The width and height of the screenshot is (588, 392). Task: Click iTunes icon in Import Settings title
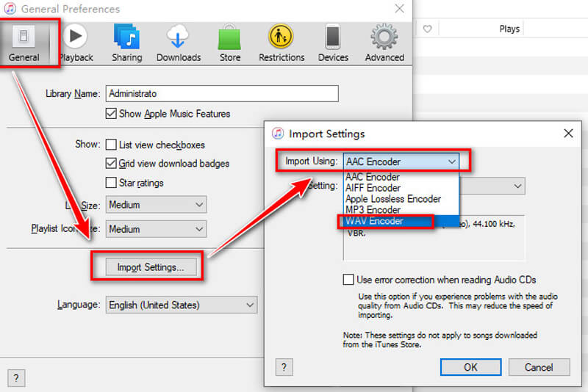278,134
